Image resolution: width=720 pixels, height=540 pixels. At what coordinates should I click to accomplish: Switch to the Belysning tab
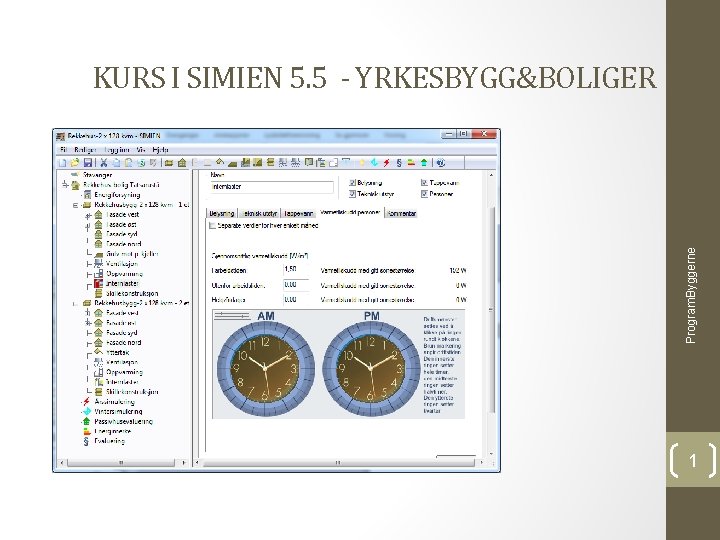tap(222, 214)
